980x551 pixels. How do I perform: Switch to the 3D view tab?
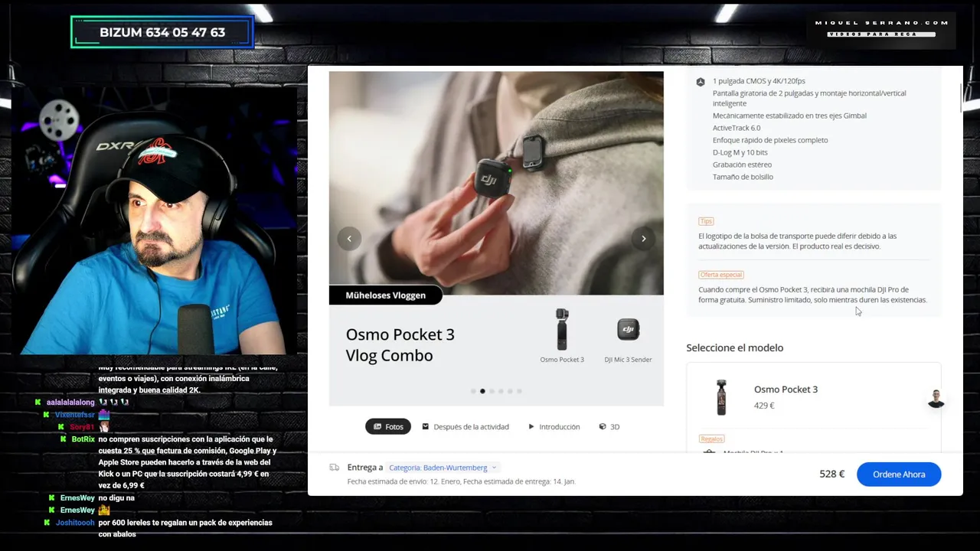point(609,426)
